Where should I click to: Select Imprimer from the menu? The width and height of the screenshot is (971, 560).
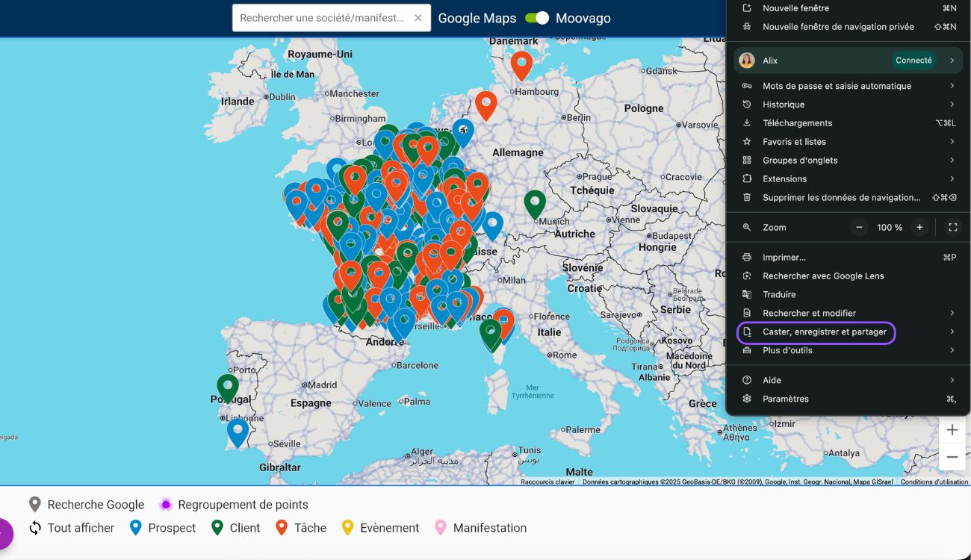[783, 257]
